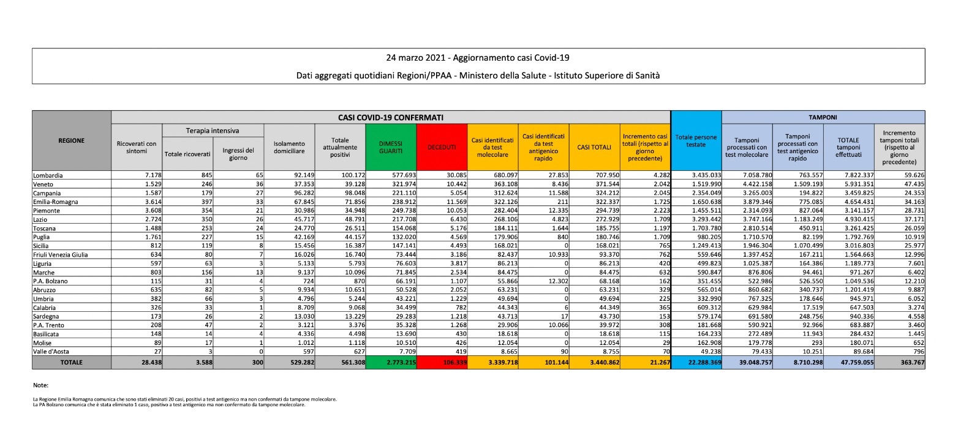Select the "Totale attualmente positivi" column header
980x435 pixels.
click(340, 147)
